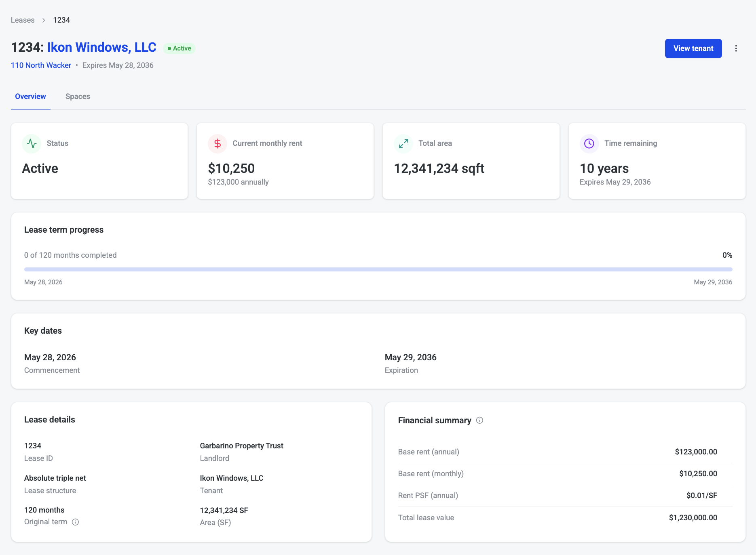Open the Ikon Windows, LLC tenant link

101,47
